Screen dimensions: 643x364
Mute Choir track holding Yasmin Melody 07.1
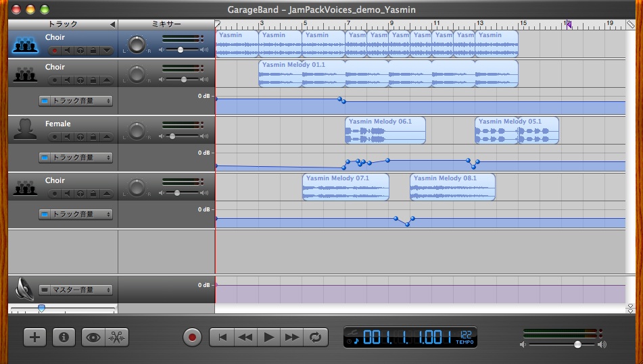(67, 194)
